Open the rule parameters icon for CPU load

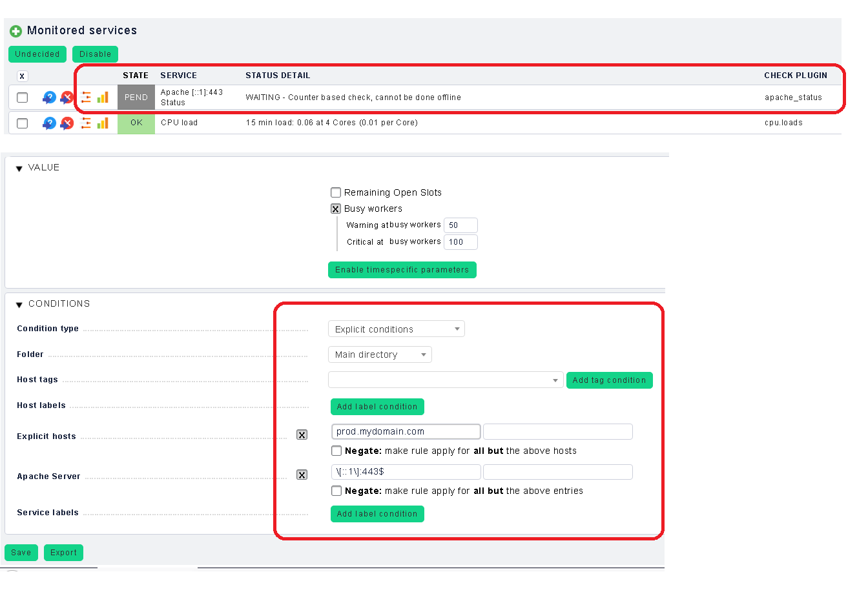point(86,123)
